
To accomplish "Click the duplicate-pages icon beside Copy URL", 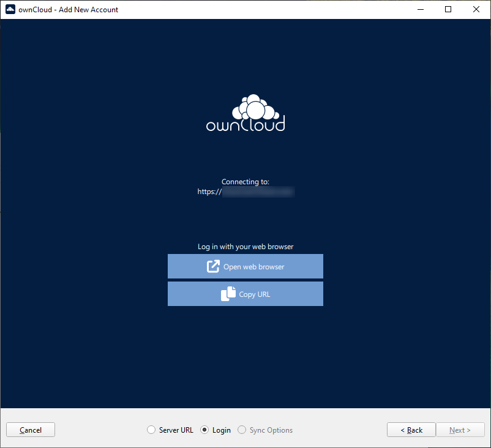I will (x=228, y=294).
